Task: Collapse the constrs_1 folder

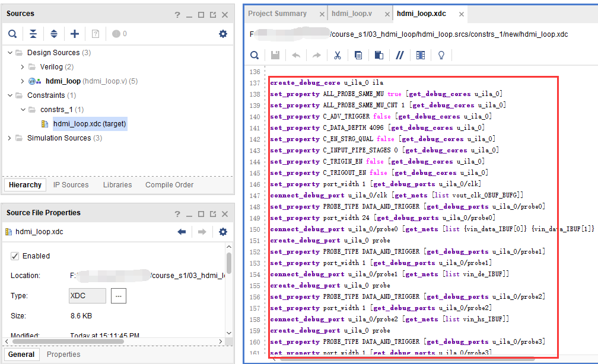Action: coord(23,110)
